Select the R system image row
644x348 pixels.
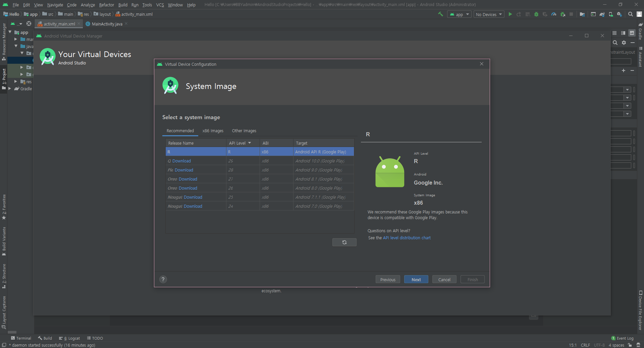(260, 152)
